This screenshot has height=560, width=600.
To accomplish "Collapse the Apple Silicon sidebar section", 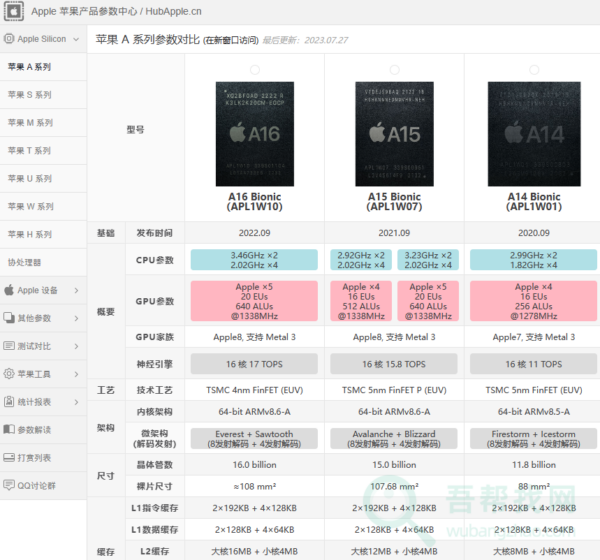I will [77, 39].
